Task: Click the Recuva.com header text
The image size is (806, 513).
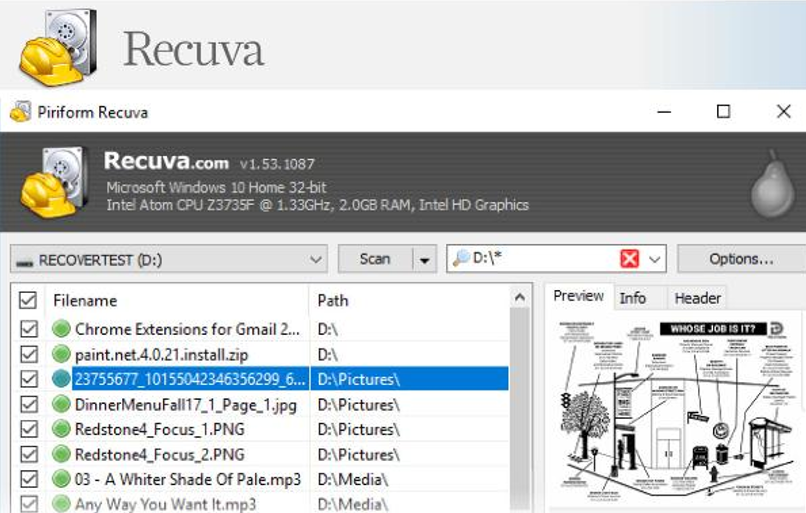Action: (167, 161)
